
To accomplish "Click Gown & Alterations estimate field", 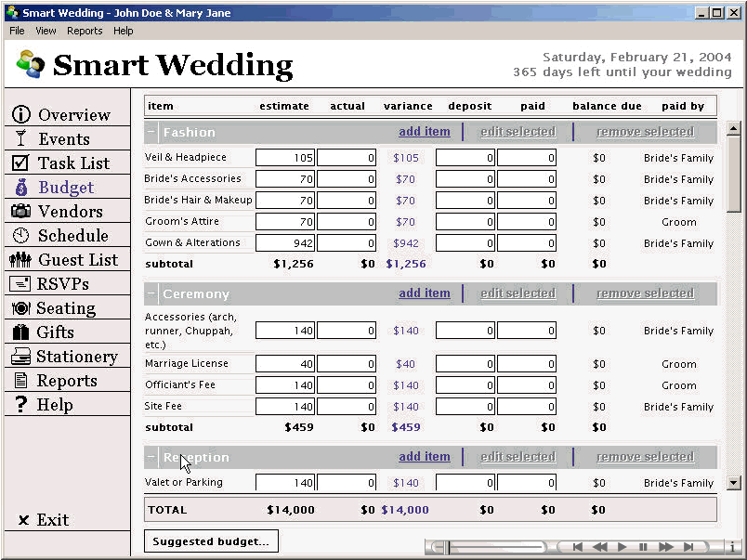I will [285, 243].
